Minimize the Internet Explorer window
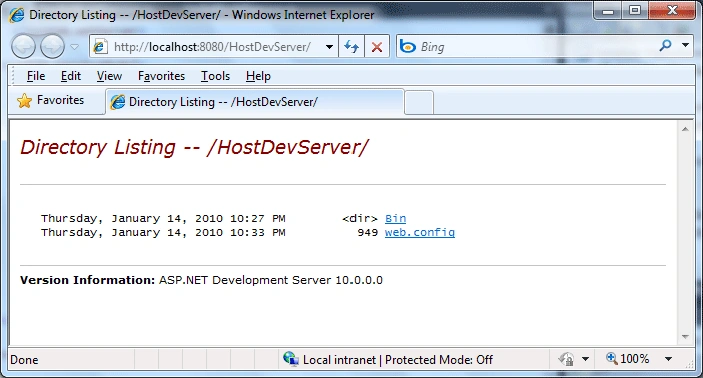Image resolution: width=703 pixels, height=378 pixels. click(608, 11)
